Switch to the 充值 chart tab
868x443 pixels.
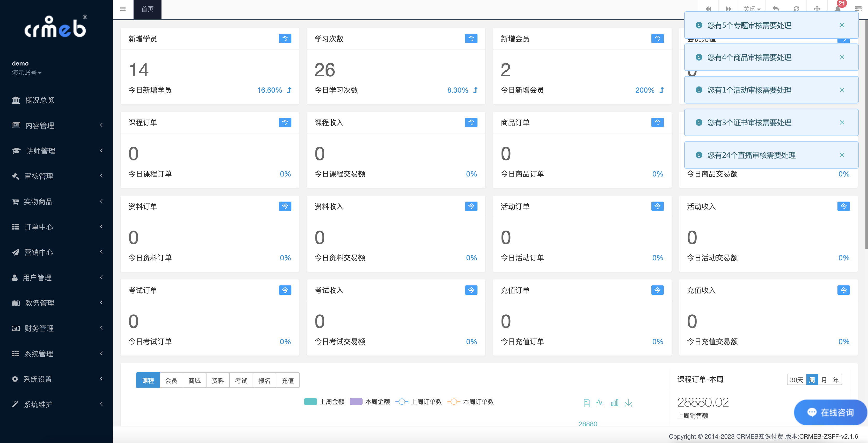tap(288, 381)
